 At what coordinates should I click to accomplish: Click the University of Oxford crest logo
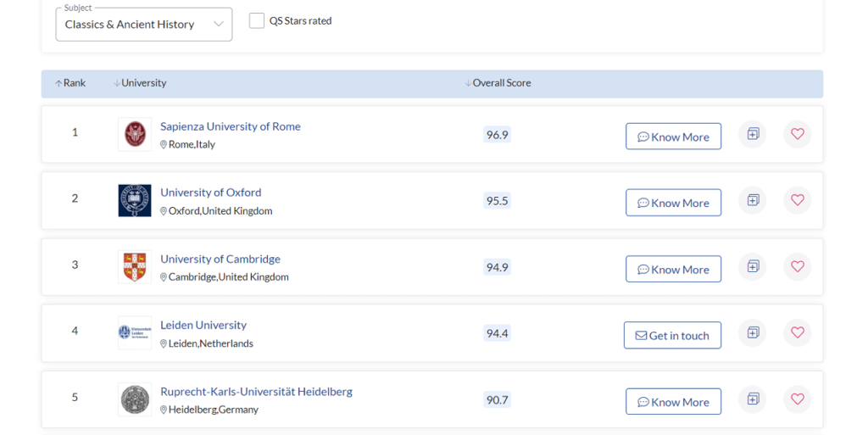[x=135, y=200]
